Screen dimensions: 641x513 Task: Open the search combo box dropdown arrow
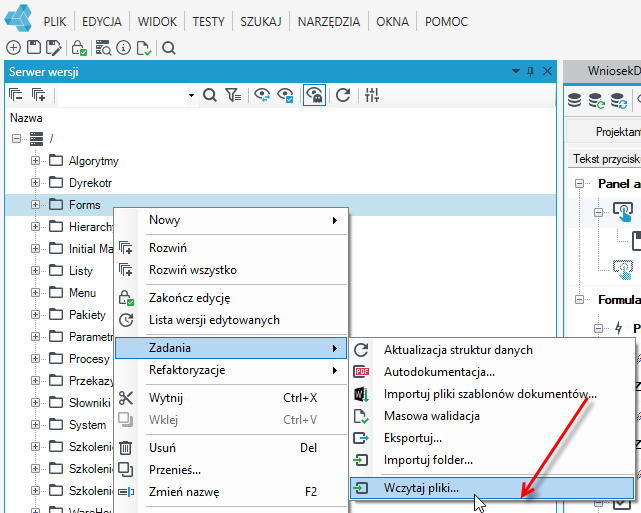pos(191,96)
